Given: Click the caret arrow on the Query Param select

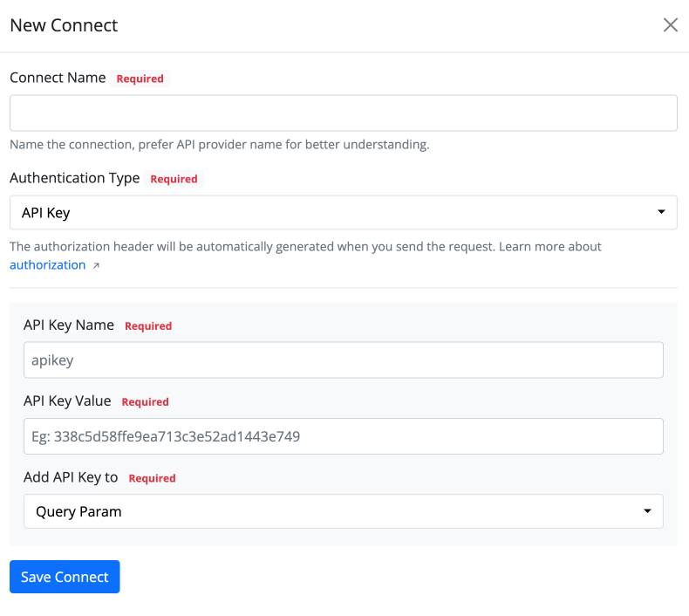Looking at the screenshot, I should [x=647, y=511].
